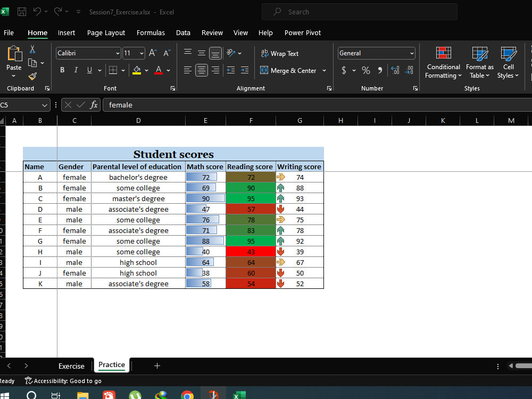Image resolution: width=532 pixels, height=399 pixels.
Task: Switch to the Formulas tab
Action: coord(151,32)
